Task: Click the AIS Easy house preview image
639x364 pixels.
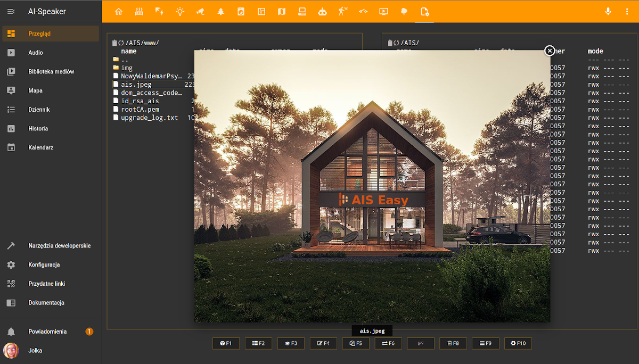Action: click(372, 186)
